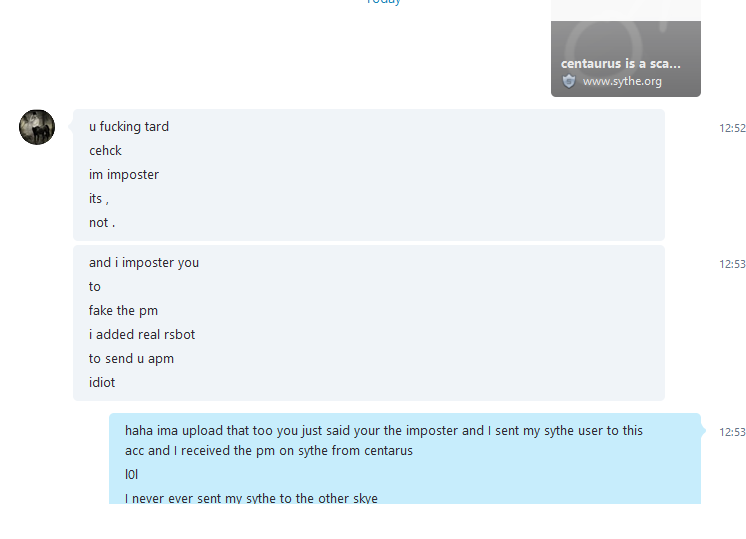Select the 'fake the pm' message line
Screen dimensions: 746x539
(123, 311)
